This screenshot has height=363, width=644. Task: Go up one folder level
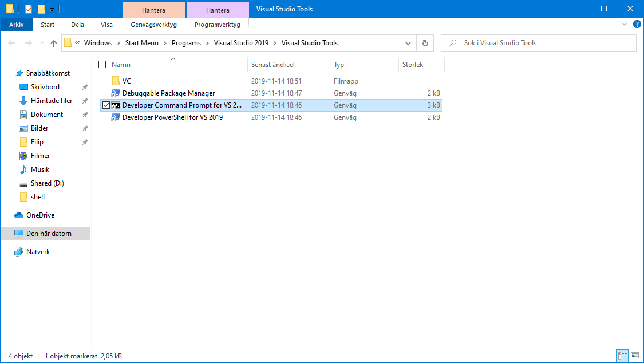(x=54, y=43)
